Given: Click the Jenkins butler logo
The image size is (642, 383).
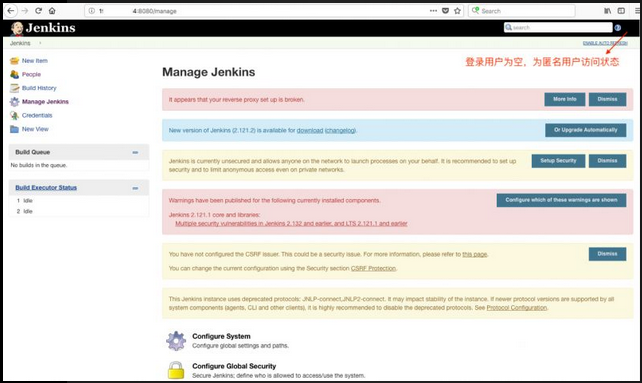Looking at the screenshot, I should click(17, 28).
